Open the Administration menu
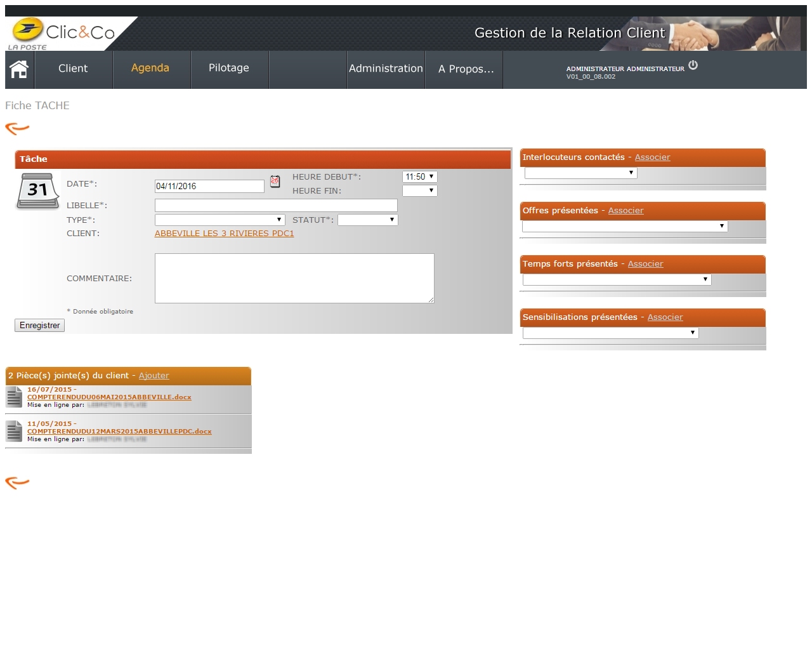This screenshot has height=650, width=812. pyautogui.click(x=386, y=69)
